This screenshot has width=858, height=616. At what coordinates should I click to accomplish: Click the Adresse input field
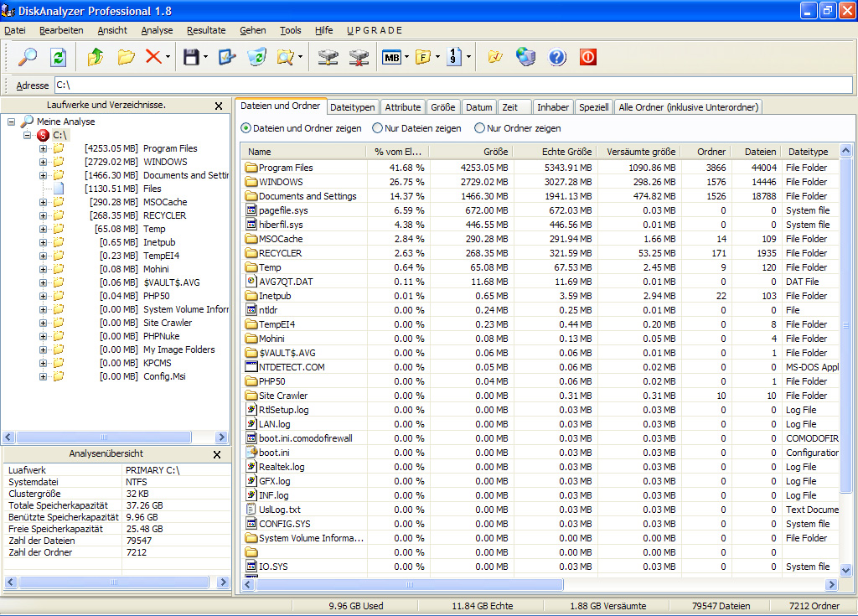pyautogui.click(x=453, y=85)
